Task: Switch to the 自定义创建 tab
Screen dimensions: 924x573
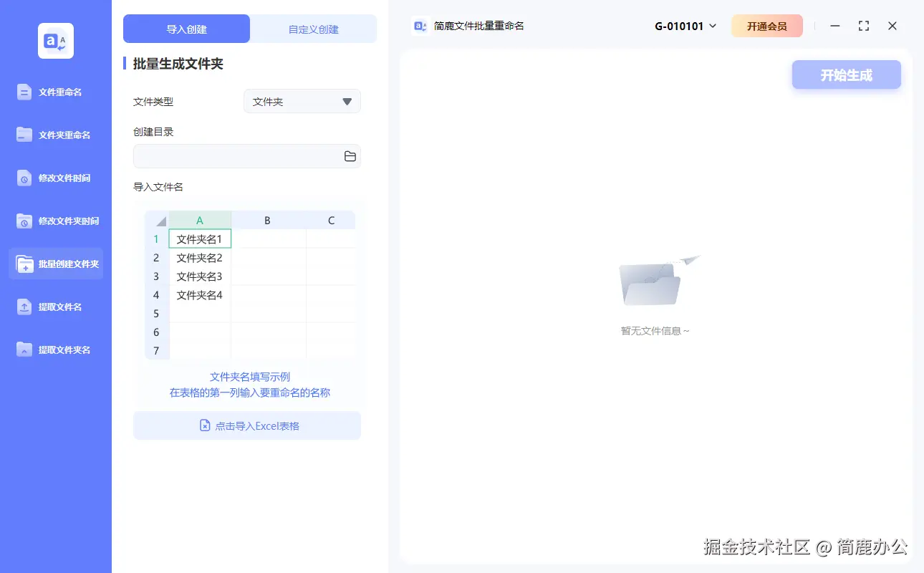Action: [x=313, y=28]
